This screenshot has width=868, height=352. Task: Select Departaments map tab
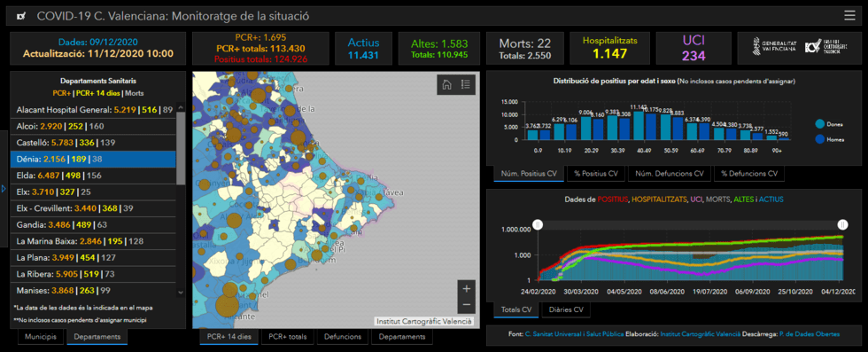coord(402,336)
